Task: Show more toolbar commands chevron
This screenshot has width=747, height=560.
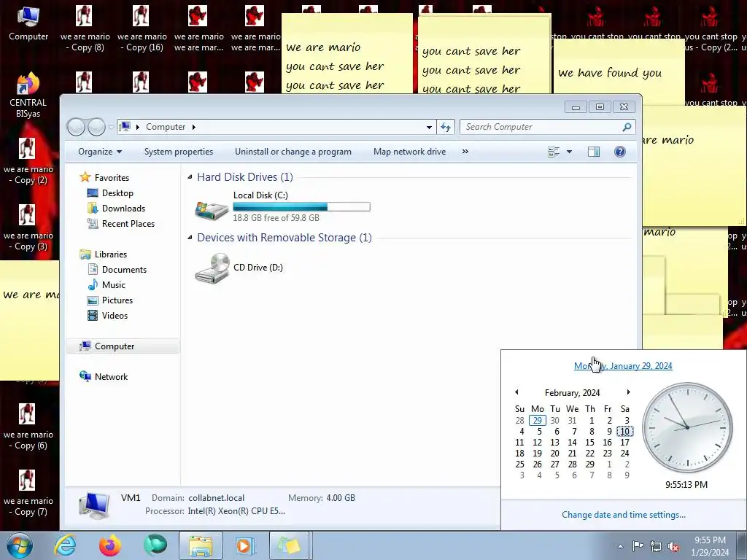Action: point(465,152)
